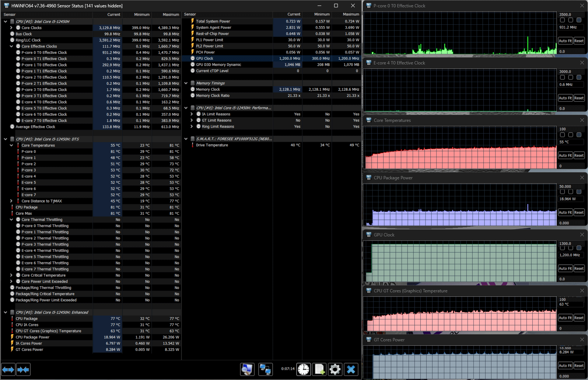The image size is (588, 380).
Task: Collapse the S.M.A.R.T. FORESEE section
Action: click(186, 139)
